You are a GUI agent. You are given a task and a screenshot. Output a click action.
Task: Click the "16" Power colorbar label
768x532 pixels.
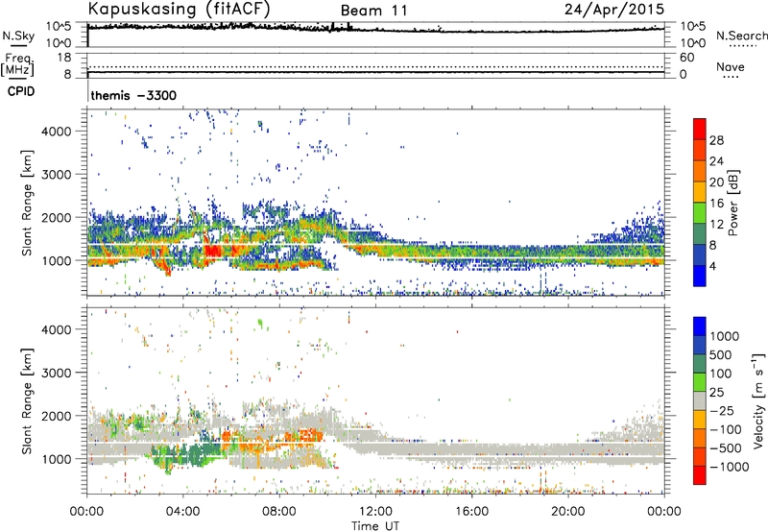point(716,204)
